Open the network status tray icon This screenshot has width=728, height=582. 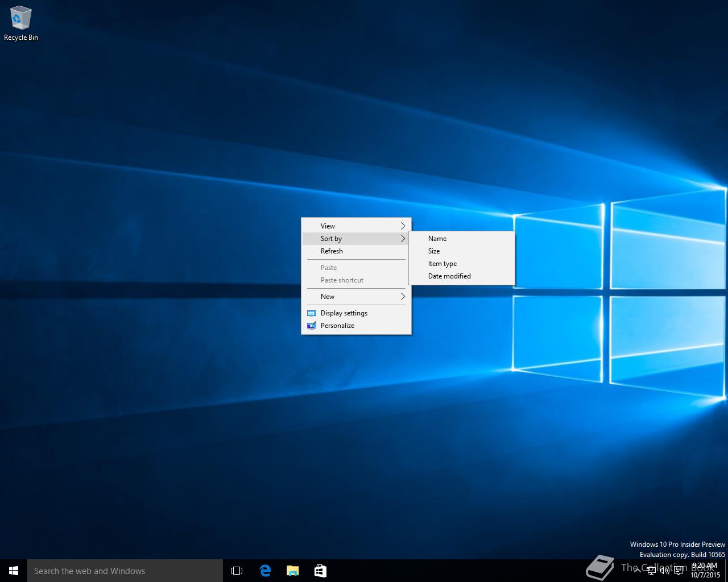coord(651,571)
